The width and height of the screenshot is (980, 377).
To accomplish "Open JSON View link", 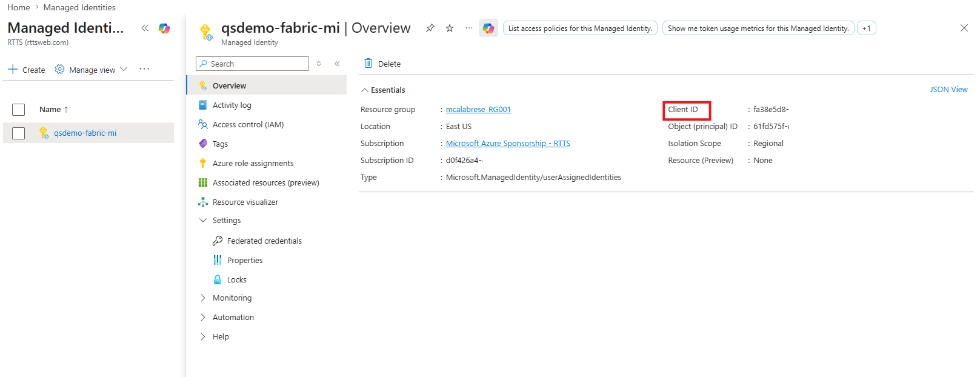I will [x=948, y=90].
